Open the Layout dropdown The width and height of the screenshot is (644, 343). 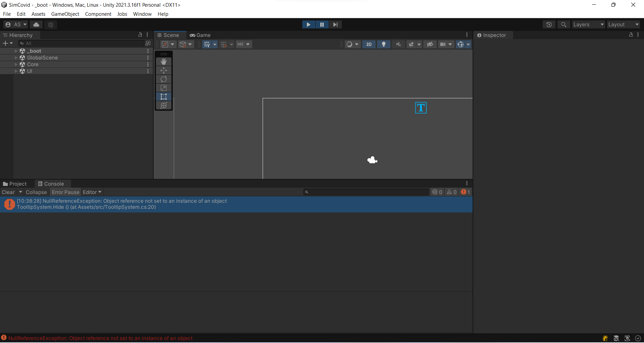(623, 24)
